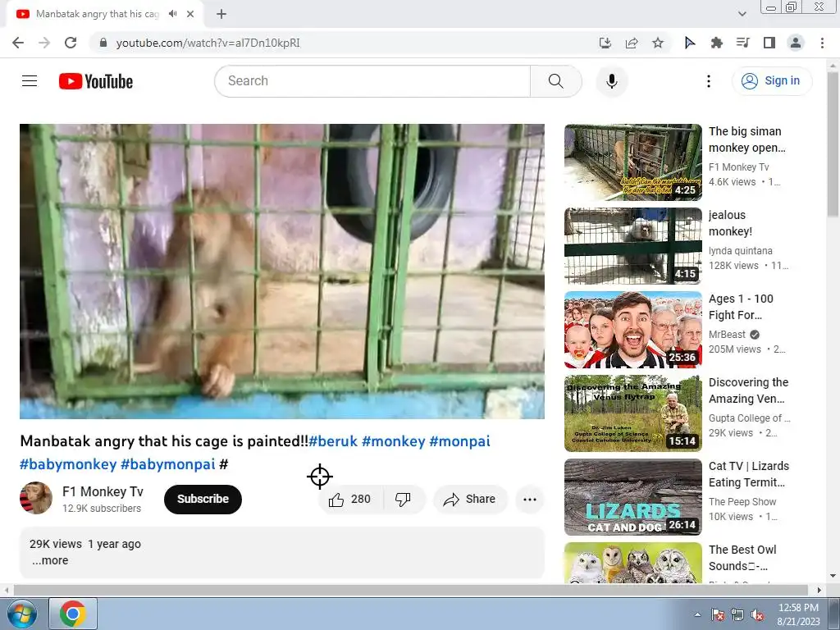Image resolution: width=840 pixels, height=630 pixels.
Task: Toggle the browser side panel icon
Action: pyautogui.click(x=769, y=43)
